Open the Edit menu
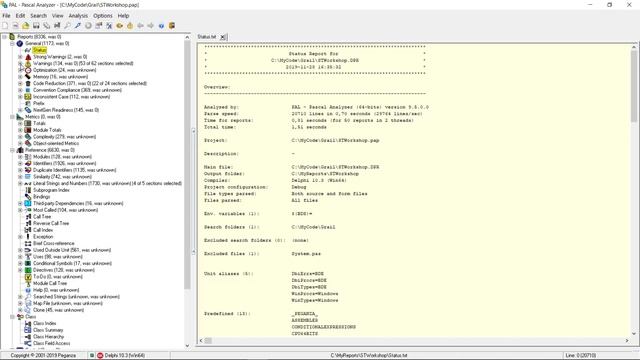This screenshot has height=360, width=640. point(20,16)
